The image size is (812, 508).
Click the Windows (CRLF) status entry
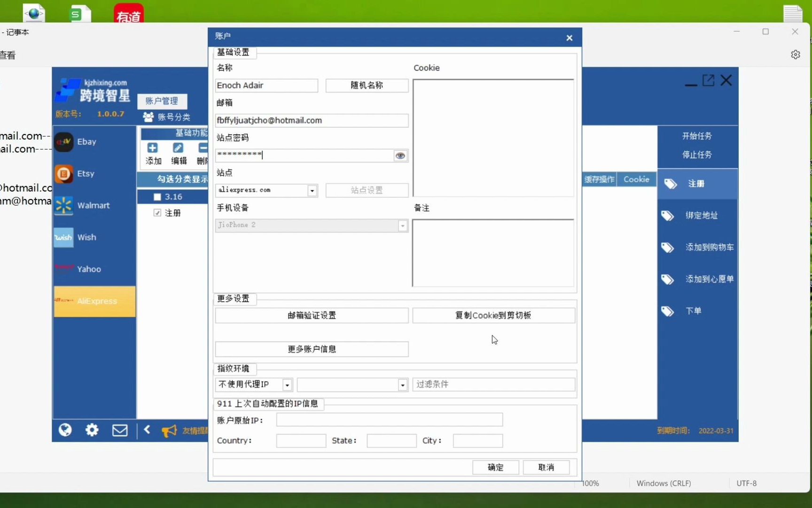coord(664,484)
